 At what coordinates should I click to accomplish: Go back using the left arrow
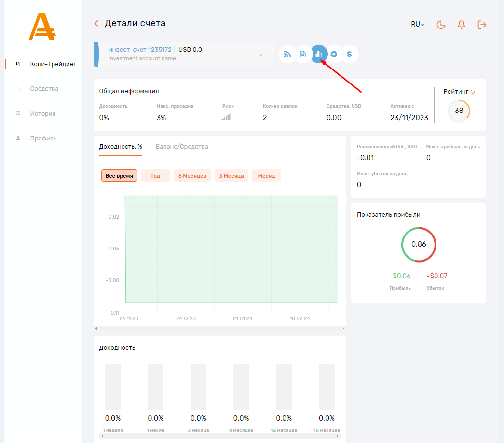click(96, 23)
